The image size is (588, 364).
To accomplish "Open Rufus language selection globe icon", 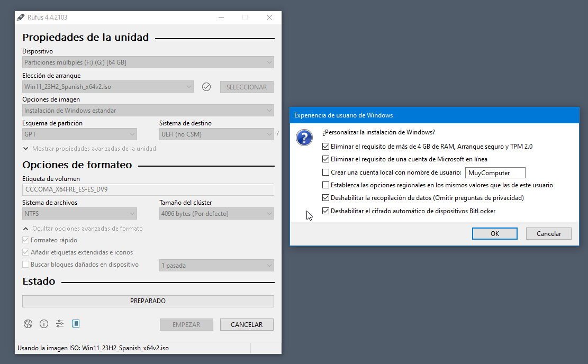I will coord(28,324).
